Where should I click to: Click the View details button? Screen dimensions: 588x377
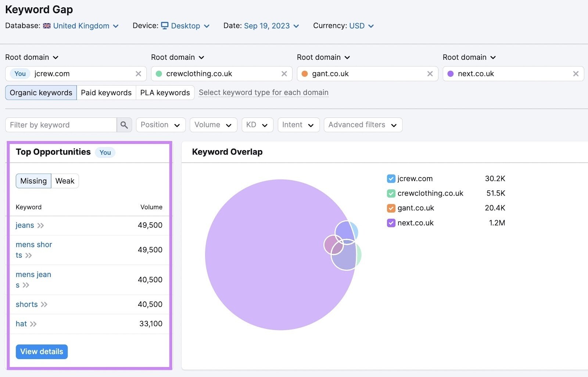[x=42, y=351]
